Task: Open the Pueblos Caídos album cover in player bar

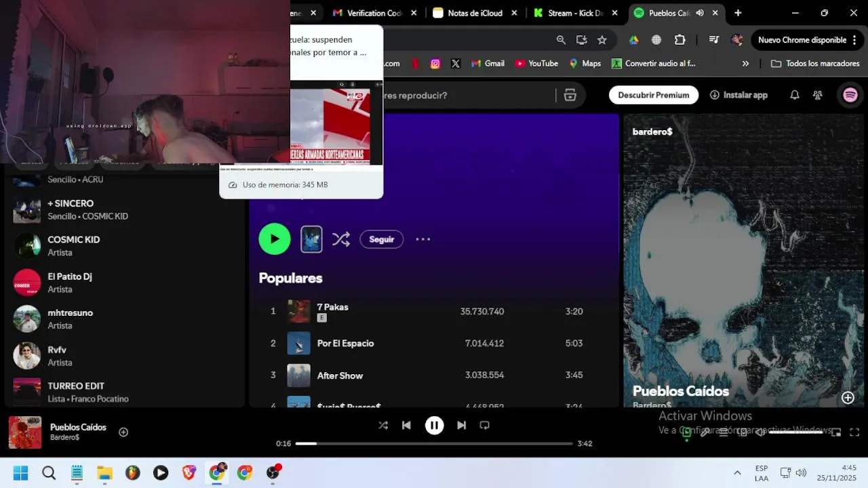Action: click(x=25, y=432)
